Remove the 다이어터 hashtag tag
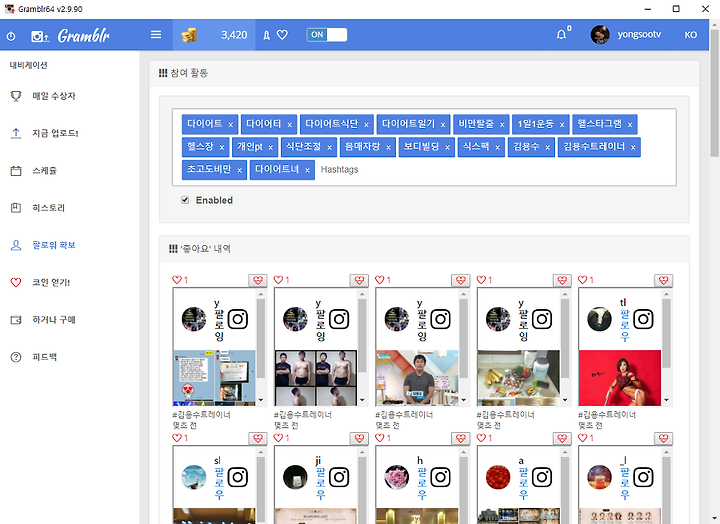 pos(290,124)
